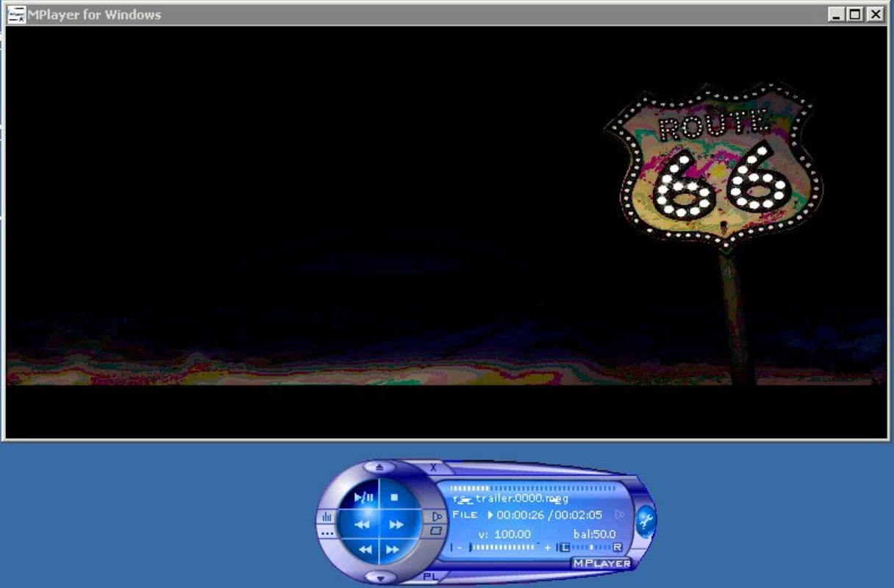894x588 pixels.
Task: Close the MPlayer for Windows window
Action: point(875,14)
